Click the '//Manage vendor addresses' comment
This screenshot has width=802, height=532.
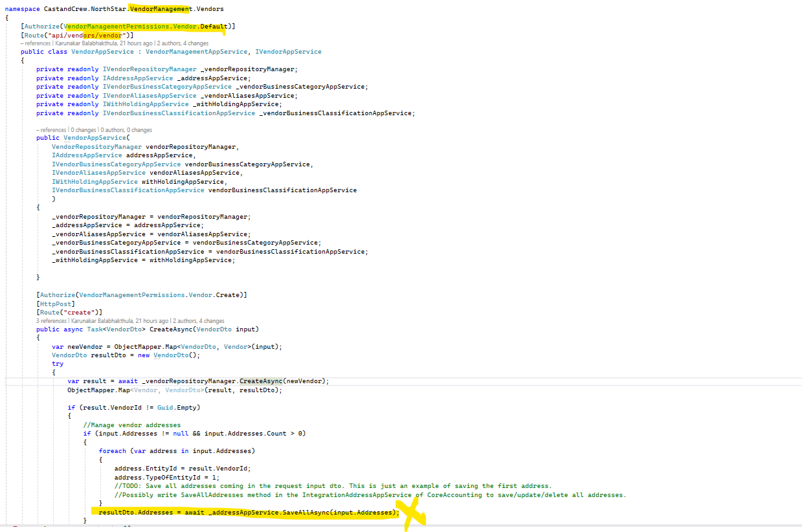(x=132, y=425)
